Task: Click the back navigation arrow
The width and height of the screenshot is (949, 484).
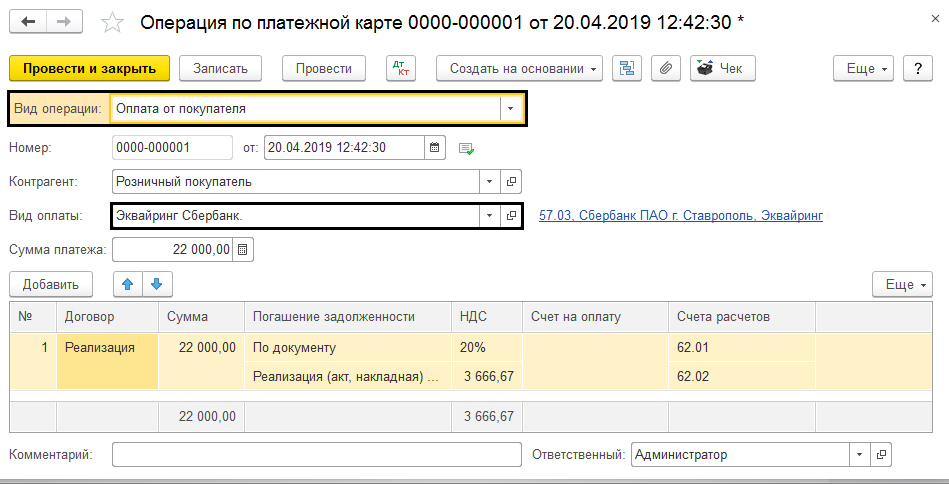Action: [x=28, y=21]
